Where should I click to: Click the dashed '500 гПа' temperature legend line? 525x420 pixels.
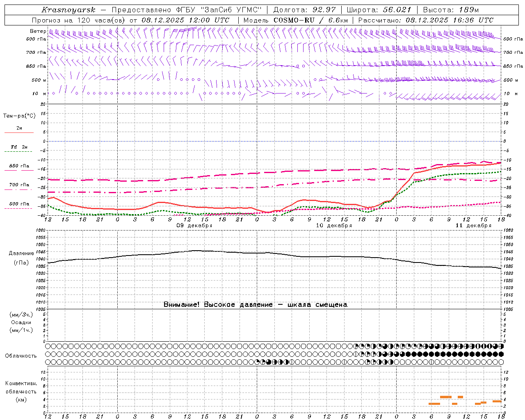coord(19,208)
